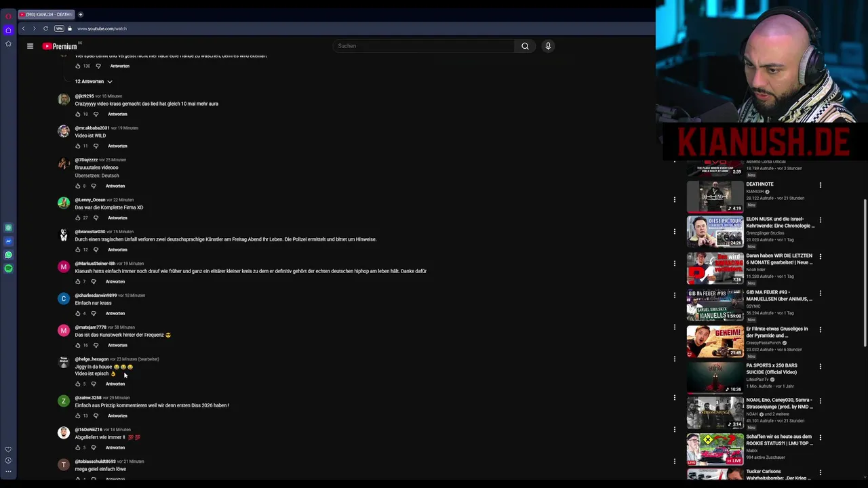Click the search magnifier button

point(525,46)
